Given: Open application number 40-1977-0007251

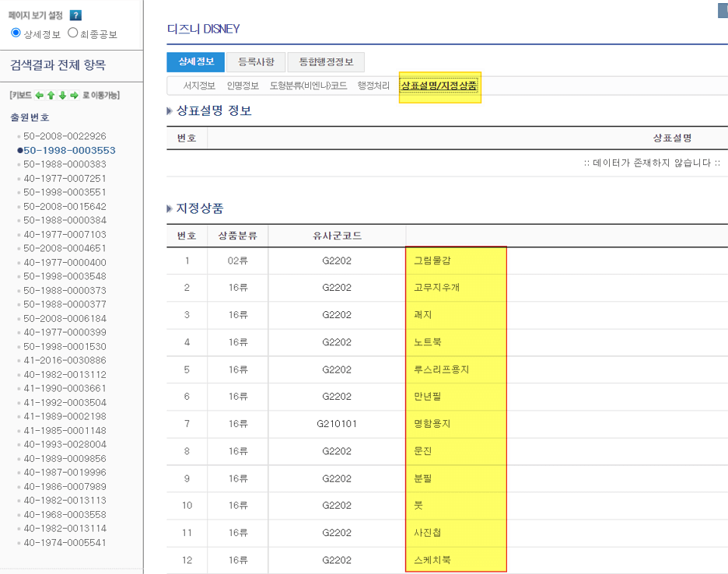Looking at the screenshot, I should pyautogui.click(x=65, y=178).
